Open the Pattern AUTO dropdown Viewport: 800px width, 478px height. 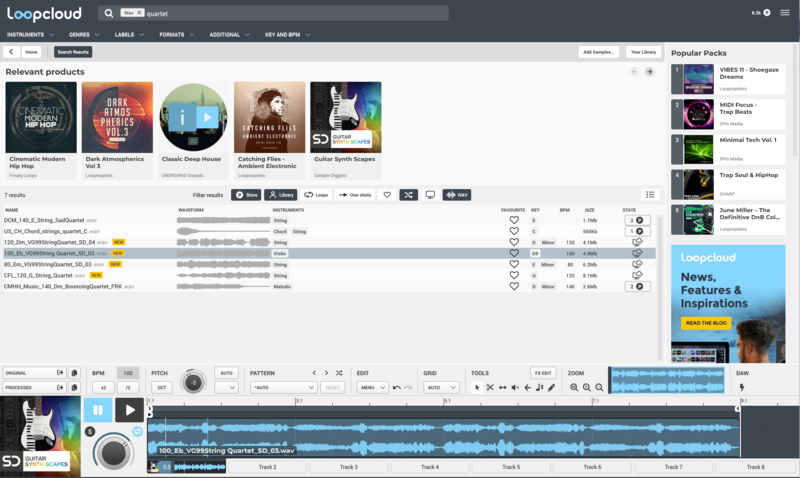(283, 388)
